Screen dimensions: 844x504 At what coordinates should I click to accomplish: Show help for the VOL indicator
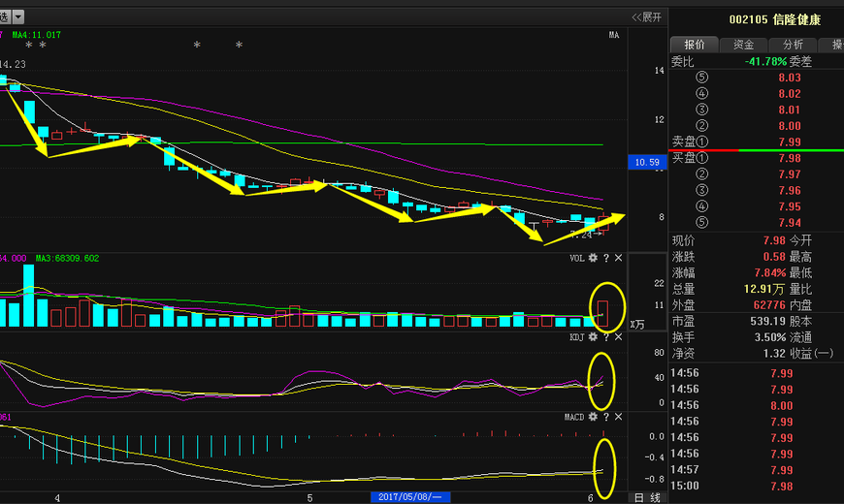(x=606, y=258)
